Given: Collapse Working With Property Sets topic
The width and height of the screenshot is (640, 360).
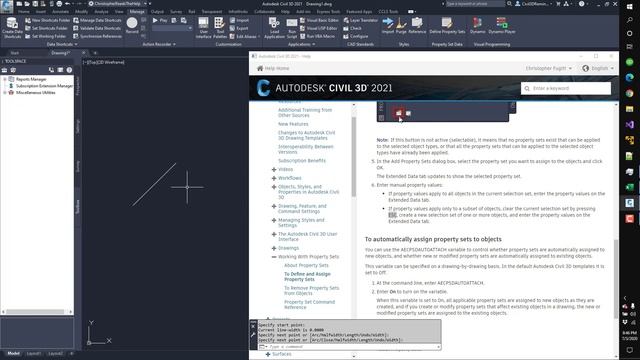Looking at the screenshot, I should (274, 257).
